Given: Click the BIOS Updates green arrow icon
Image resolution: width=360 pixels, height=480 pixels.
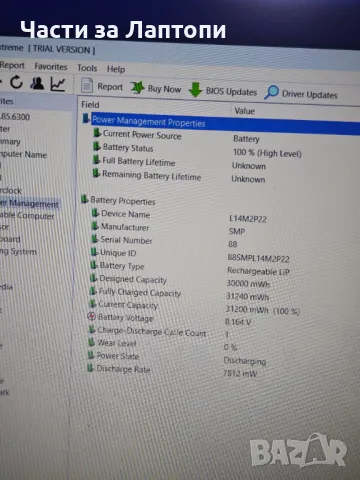Looking at the screenshot, I should [x=195, y=90].
